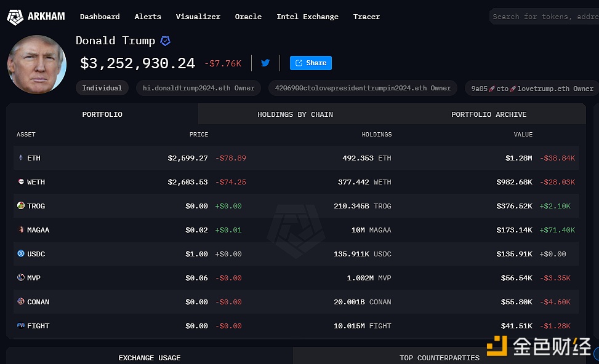Sort by the HOLDINGS column header
Image resolution: width=599 pixels, height=364 pixels.
(x=377, y=134)
